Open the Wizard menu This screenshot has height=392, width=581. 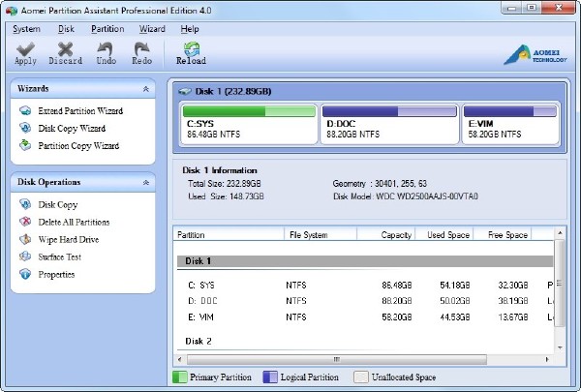pyautogui.click(x=152, y=29)
